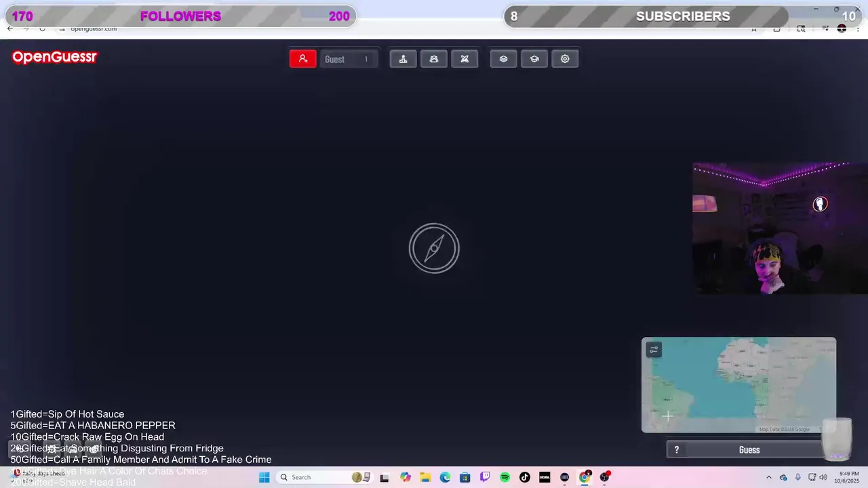
Task: Open the Windows Start menu
Action: 264,477
